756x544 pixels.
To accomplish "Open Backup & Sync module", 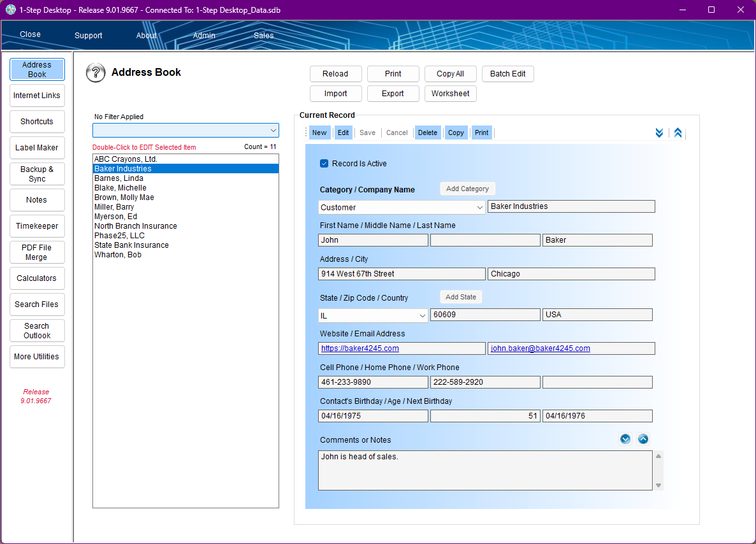I will point(37,174).
